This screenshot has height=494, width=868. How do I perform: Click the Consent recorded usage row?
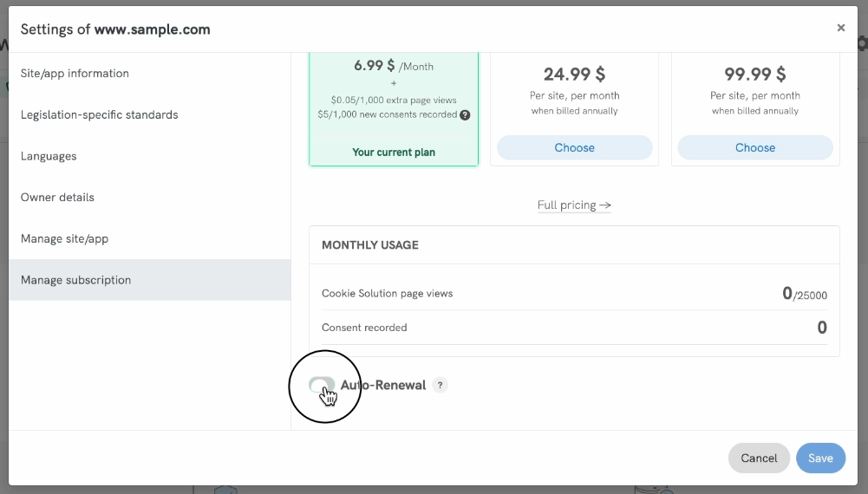574,328
